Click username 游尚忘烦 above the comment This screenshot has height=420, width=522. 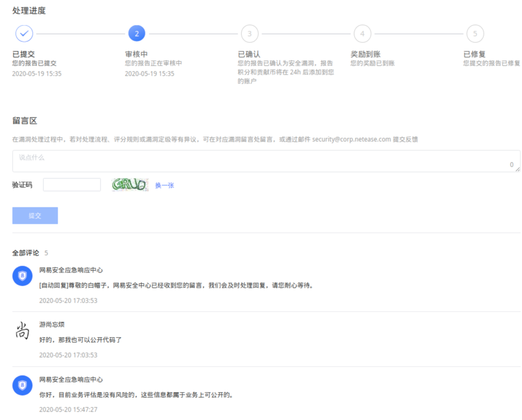pyautogui.click(x=51, y=324)
